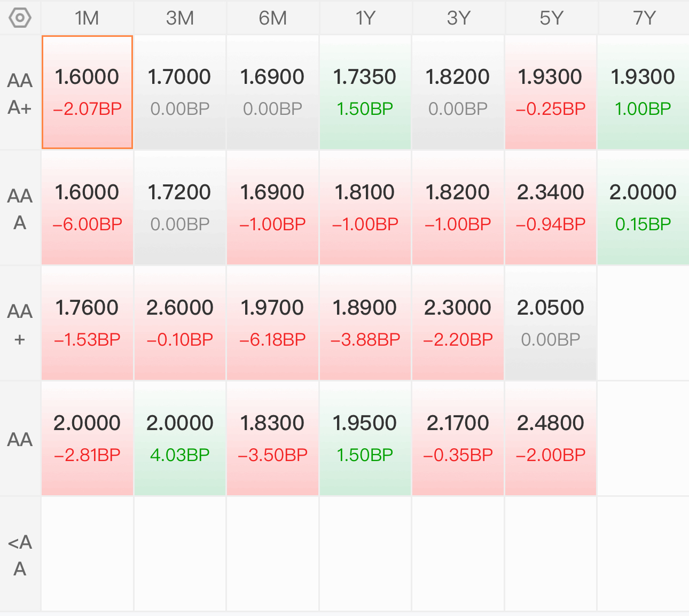Click the AAA+ row label
The image size is (689, 616).
pos(20,93)
